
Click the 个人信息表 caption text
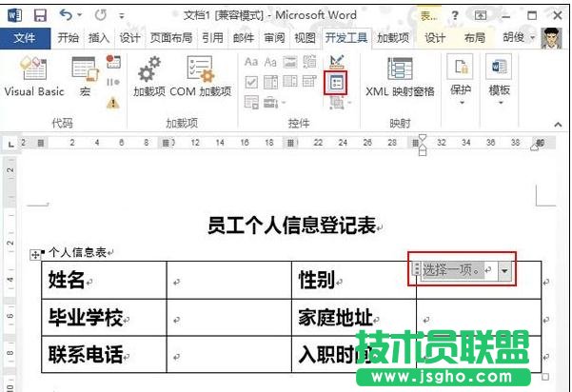coord(77,252)
